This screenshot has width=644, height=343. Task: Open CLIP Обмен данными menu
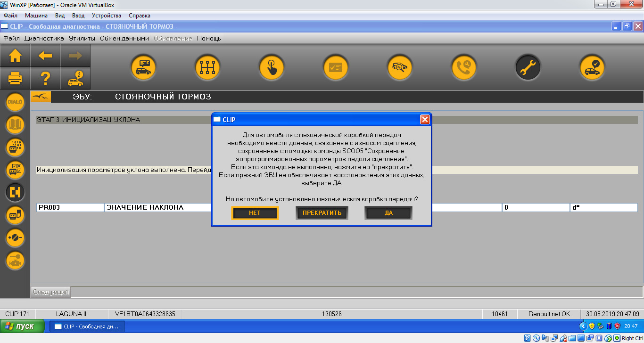(124, 38)
